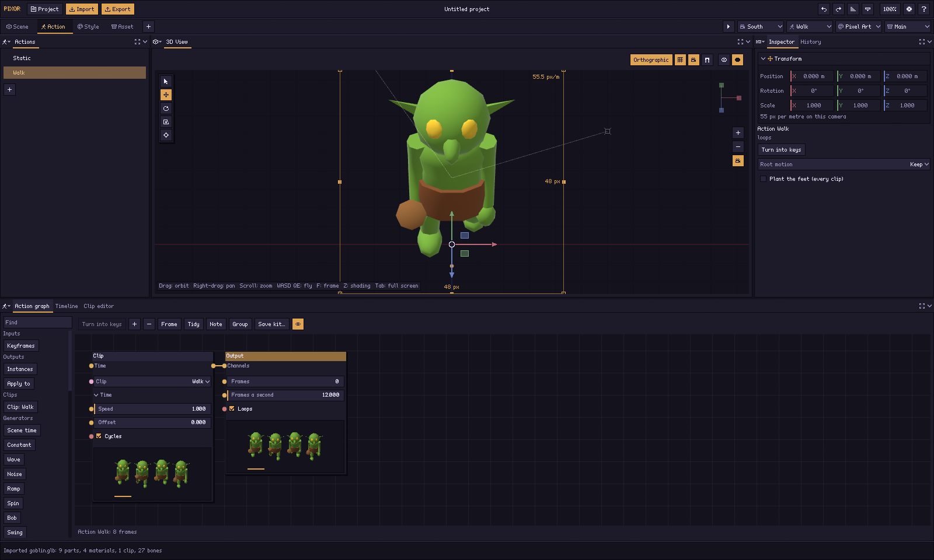Play the animation preview
934x560 pixels.
coord(728,27)
